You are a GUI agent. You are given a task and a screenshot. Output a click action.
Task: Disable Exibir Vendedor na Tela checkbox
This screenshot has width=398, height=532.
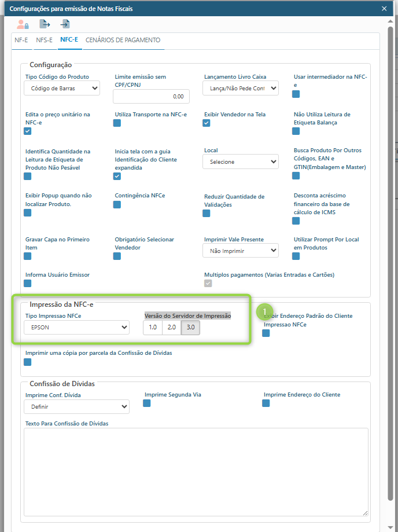tap(207, 123)
